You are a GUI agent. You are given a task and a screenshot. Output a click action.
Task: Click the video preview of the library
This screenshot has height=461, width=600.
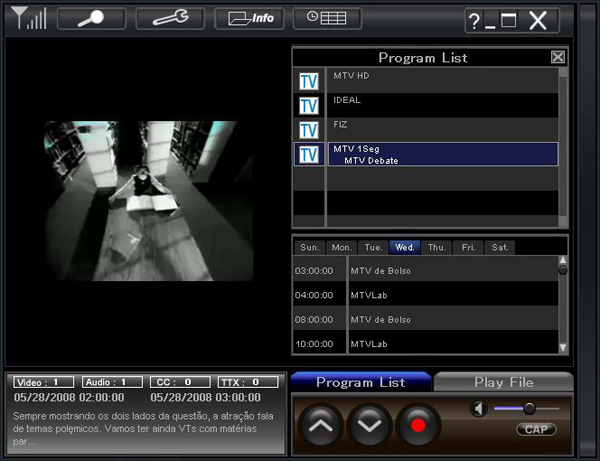pyautogui.click(x=148, y=201)
